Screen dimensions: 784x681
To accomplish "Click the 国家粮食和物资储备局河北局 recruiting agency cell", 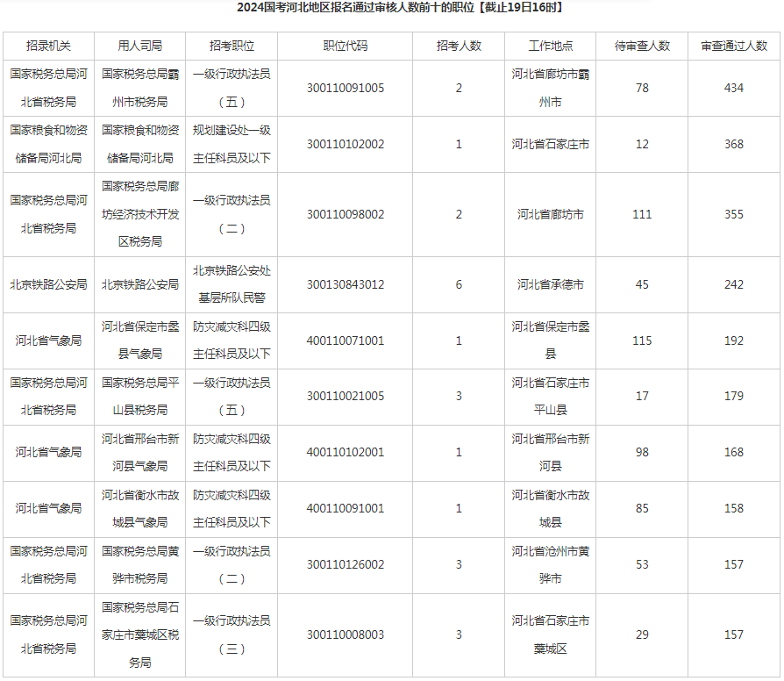I will 48,144.
